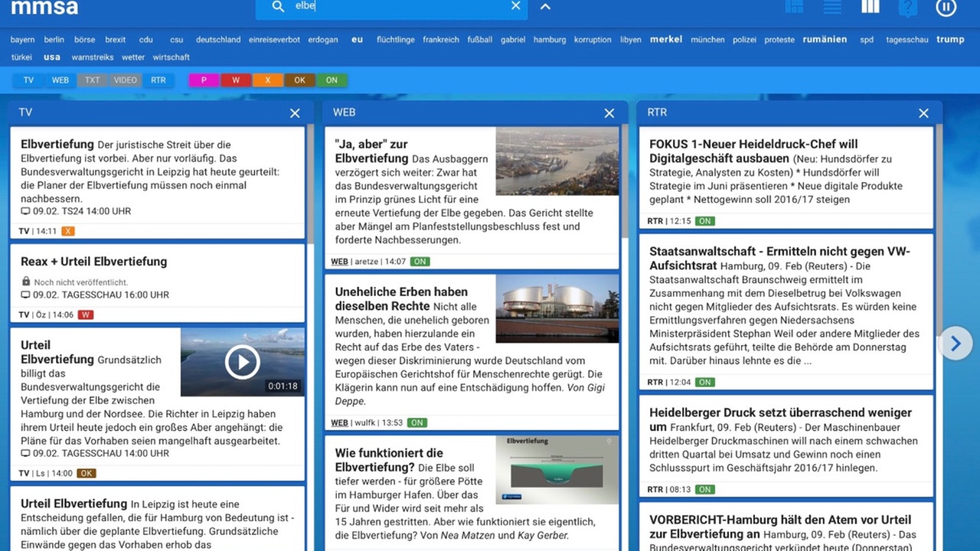Click the OK badge on TV 14:00 item
Image resolution: width=980 pixels, height=551 pixels.
(x=87, y=473)
